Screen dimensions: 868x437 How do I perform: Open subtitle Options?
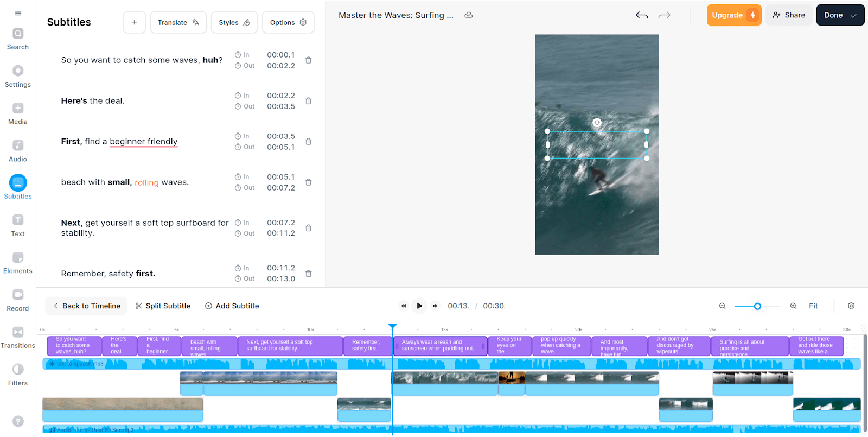[288, 22]
